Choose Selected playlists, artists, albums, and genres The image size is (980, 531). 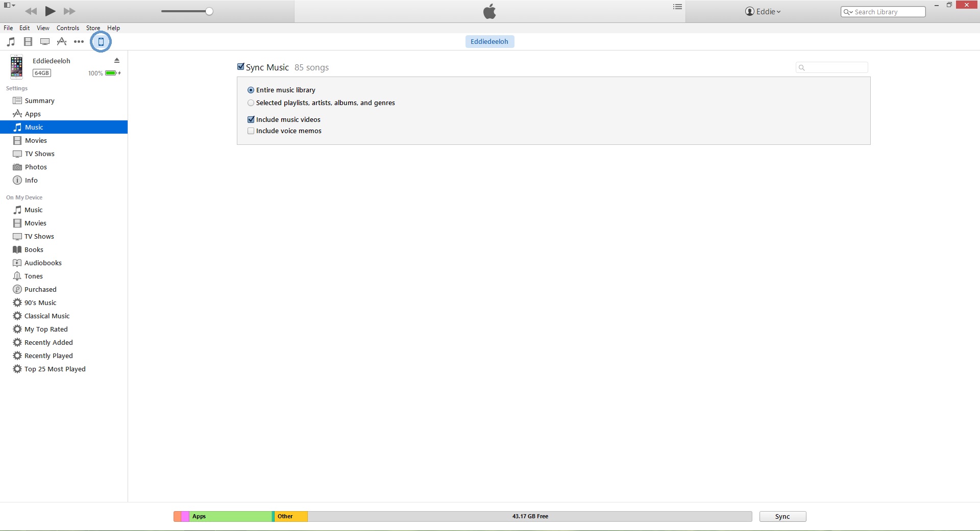coord(251,103)
